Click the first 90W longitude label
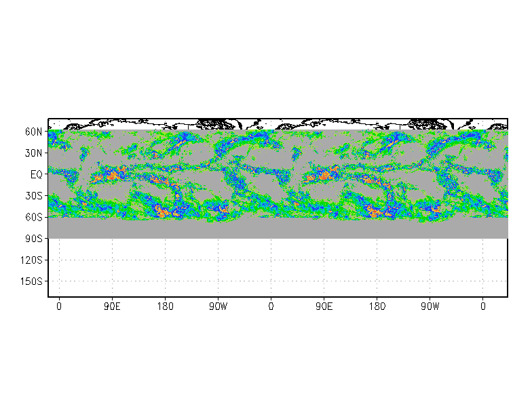Image resolution: width=532 pixels, height=415 pixels. click(x=218, y=307)
